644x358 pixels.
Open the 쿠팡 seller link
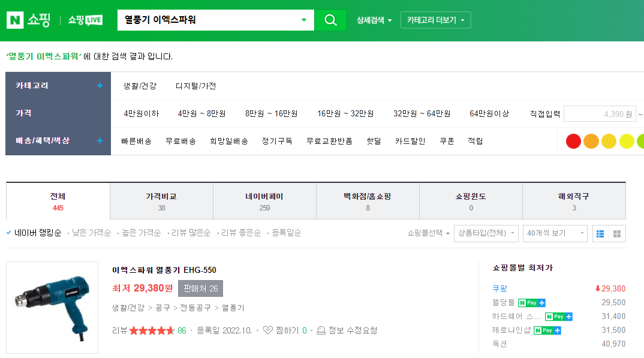(x=500, y=288)
